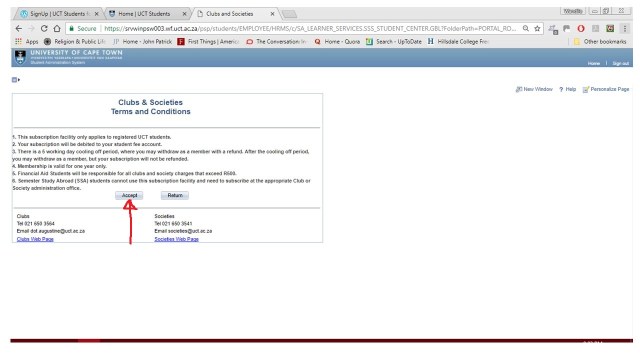640x360 pixels.
Task: Click Sign out in UCT header
Action: coord(620,63)
